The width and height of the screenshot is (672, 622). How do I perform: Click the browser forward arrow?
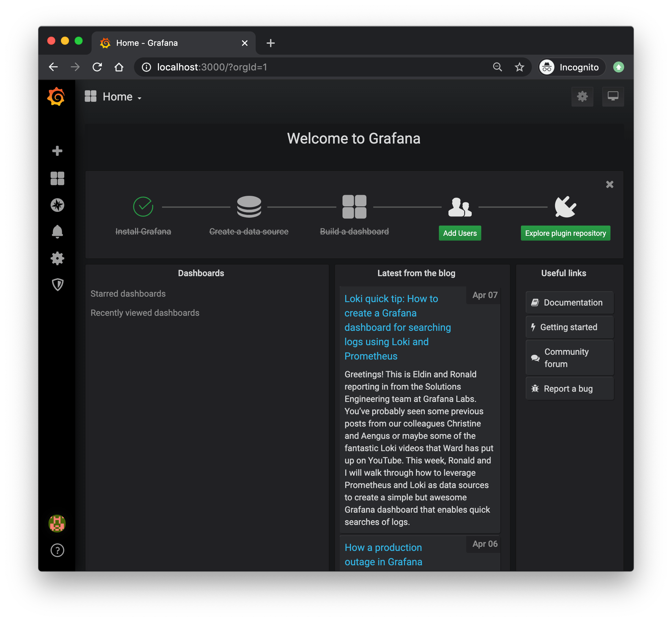(x=75, y=67)
